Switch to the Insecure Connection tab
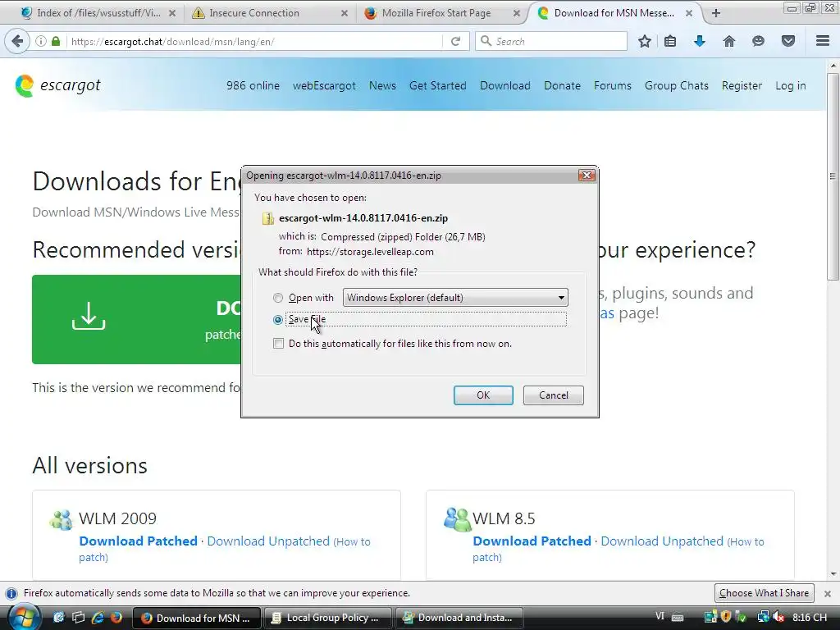Image resolution: width=840 pixels, height=630 pixels. [268, 13]
